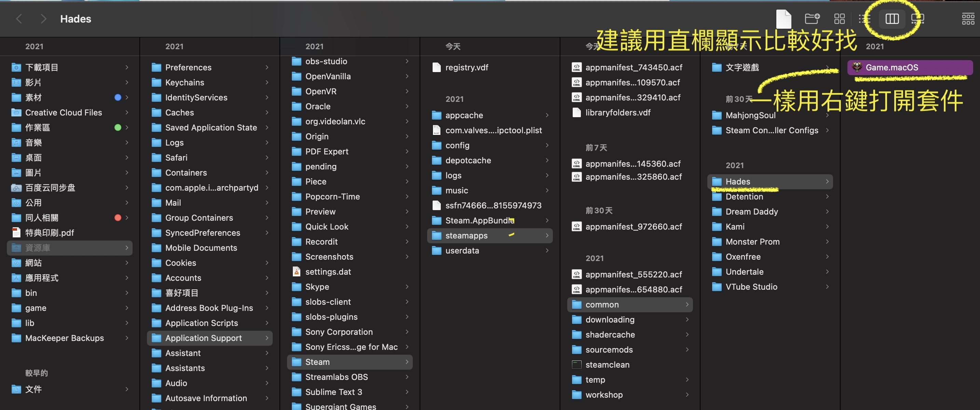Viewport: 980px width, 410px height.
Task: Switch Finder to gallery view
Action: click(917, 19)
